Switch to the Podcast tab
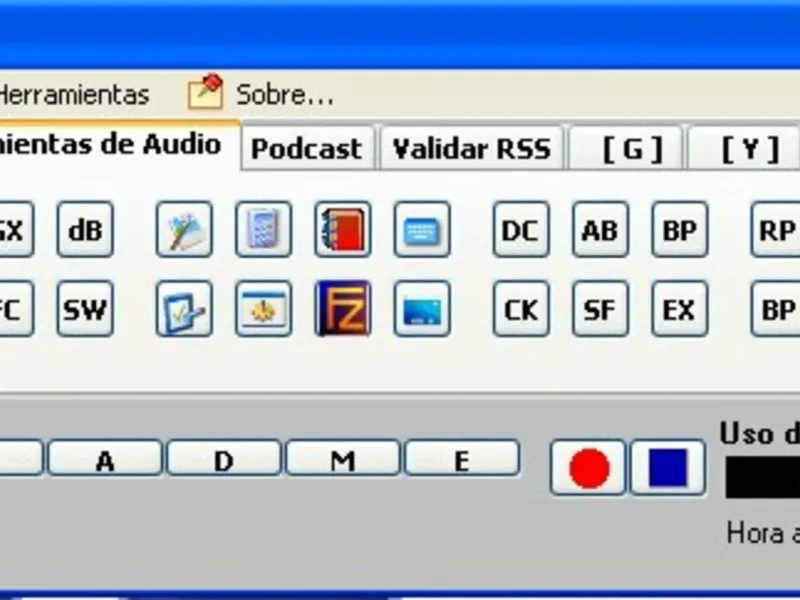Image resolution: width=800 pixels, height=600 pixels. (307, 148)
